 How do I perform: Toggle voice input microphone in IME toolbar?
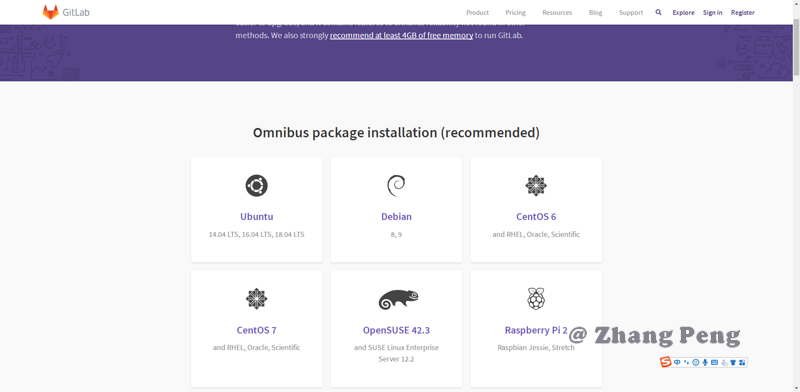click(705, 362)
